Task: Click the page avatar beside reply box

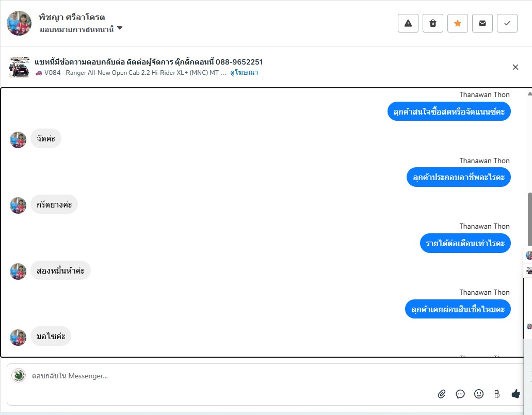Action: pyautogui.click(x=19, y=375)
